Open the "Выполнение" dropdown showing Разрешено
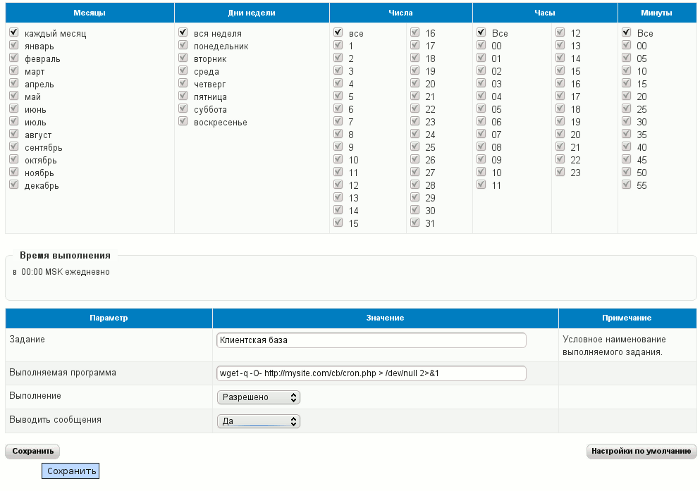The image size is (700, 491). click(x=259, y=397)
